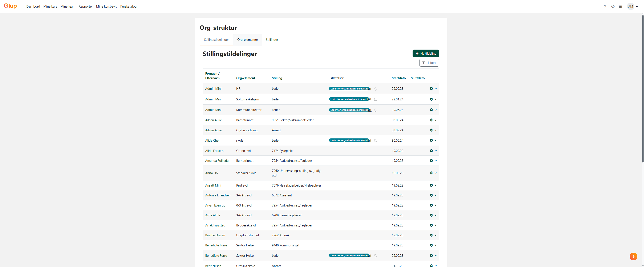Click the gear icon for Amanda Folkedal row
Viewport: 644px width, 267px height.
coord(431,161)
